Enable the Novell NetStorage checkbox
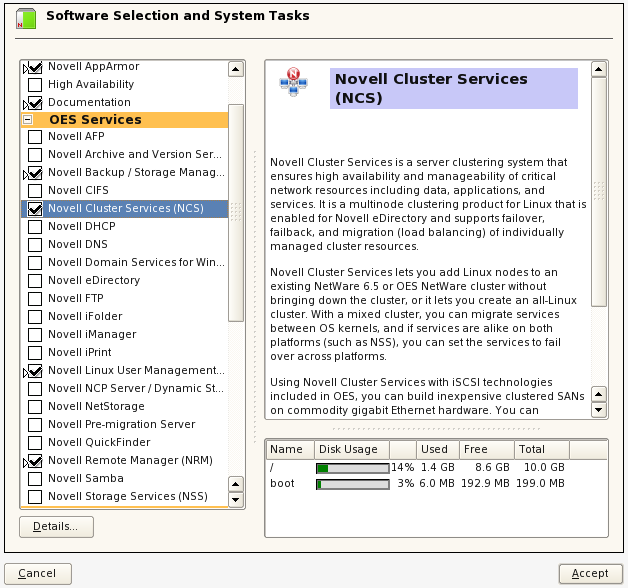 click(35, 407)
